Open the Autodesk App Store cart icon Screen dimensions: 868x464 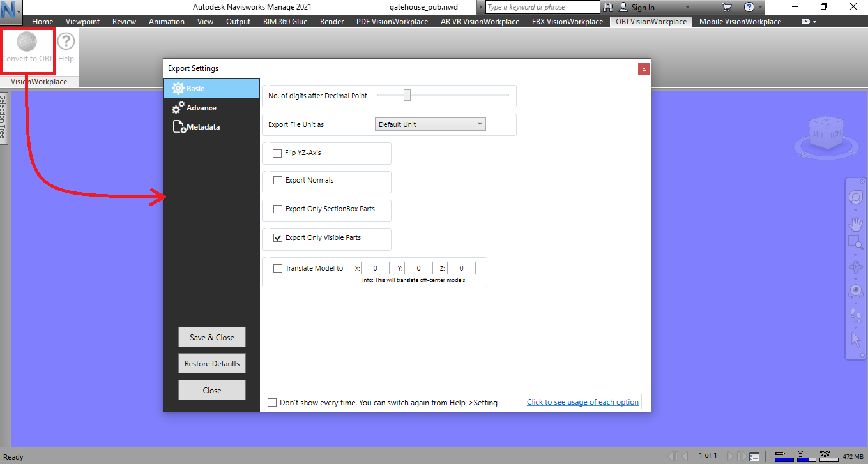pos(726,7)
